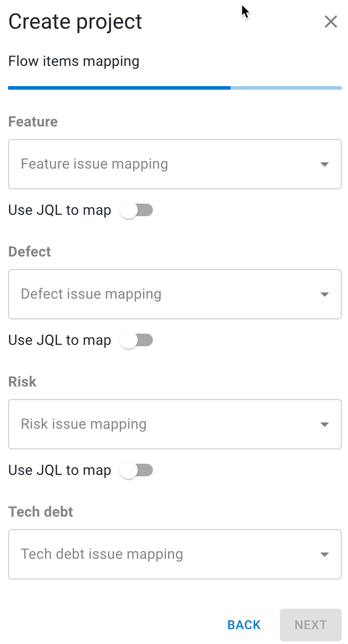Click the NEXT button
The height and width of the screenshot is (644, 348).
coord(310,625)
